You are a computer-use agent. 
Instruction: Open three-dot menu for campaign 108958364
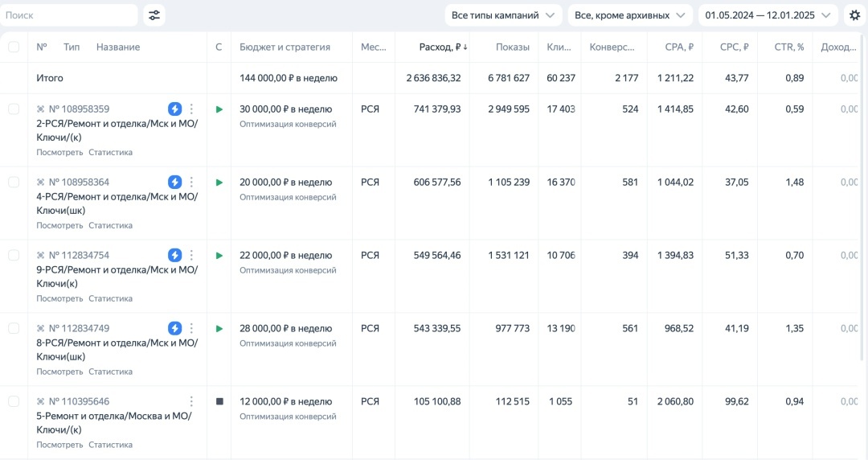191,182
